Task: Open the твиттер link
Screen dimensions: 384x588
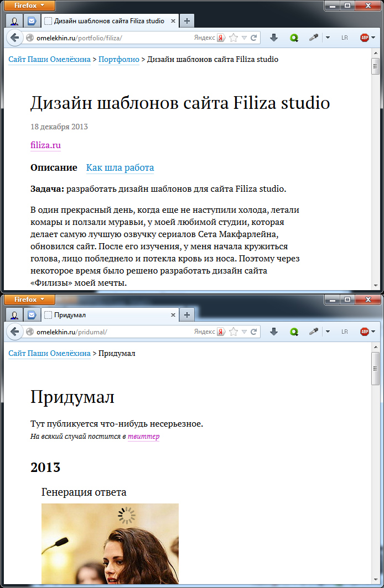Action: coord(144,436)
